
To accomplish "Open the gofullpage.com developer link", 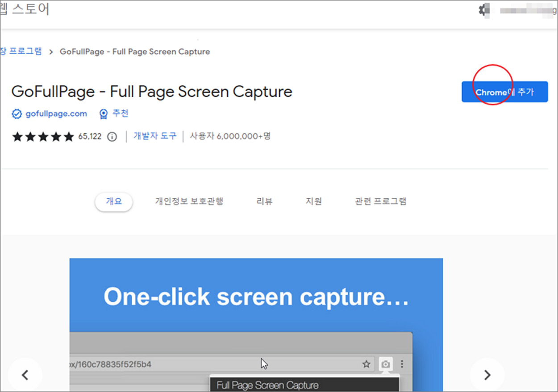I will click(x=56, y=114).
